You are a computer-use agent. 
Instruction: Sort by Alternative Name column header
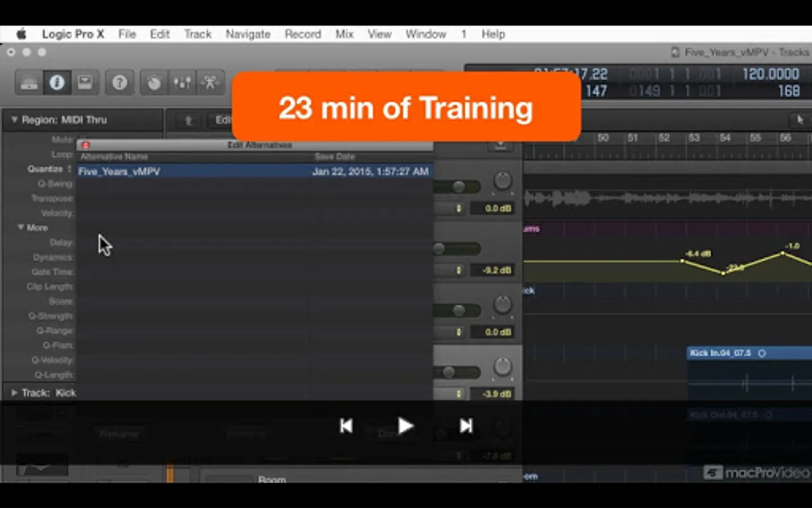click(114, 157)
